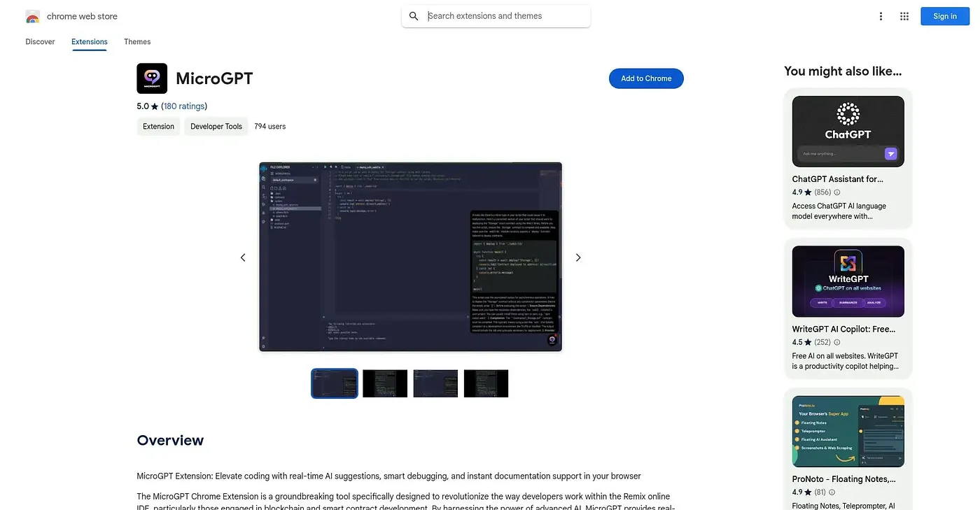Open the three-dot more options menu
The image size is (980, 510).
881,16
